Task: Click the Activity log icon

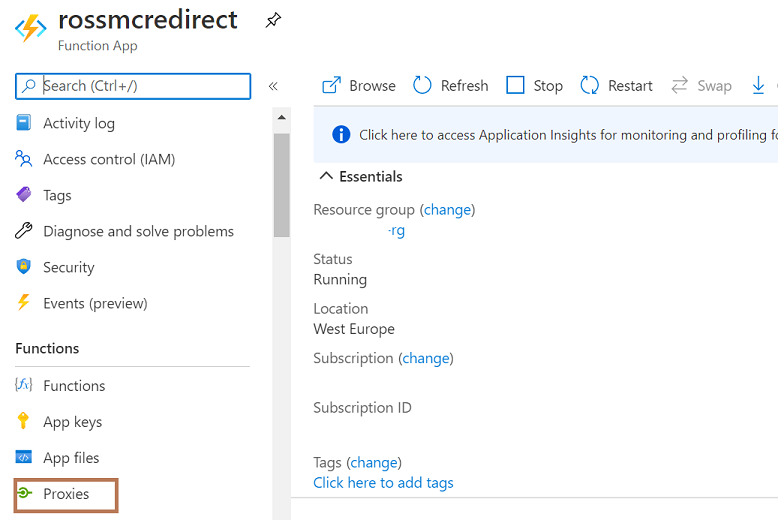Action: (24, 123)
